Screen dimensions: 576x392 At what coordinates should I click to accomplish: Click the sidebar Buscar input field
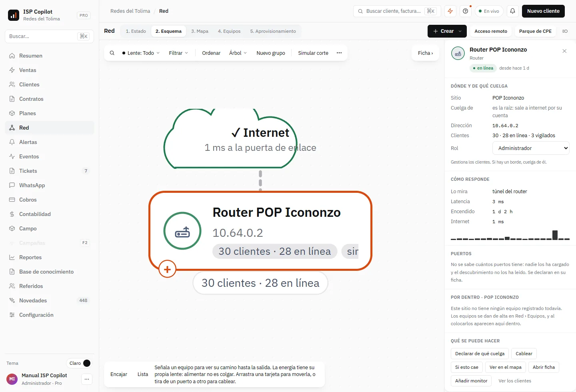(x=49, y=36)
